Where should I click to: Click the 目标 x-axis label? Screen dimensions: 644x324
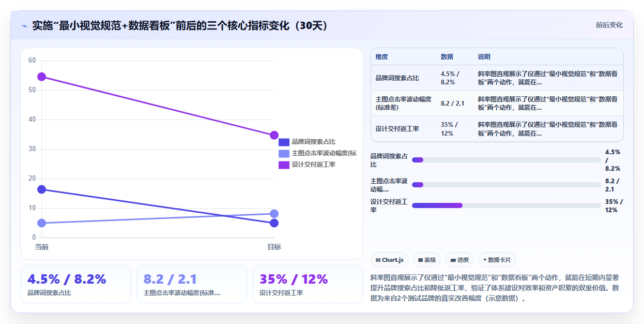coord(274,247)
